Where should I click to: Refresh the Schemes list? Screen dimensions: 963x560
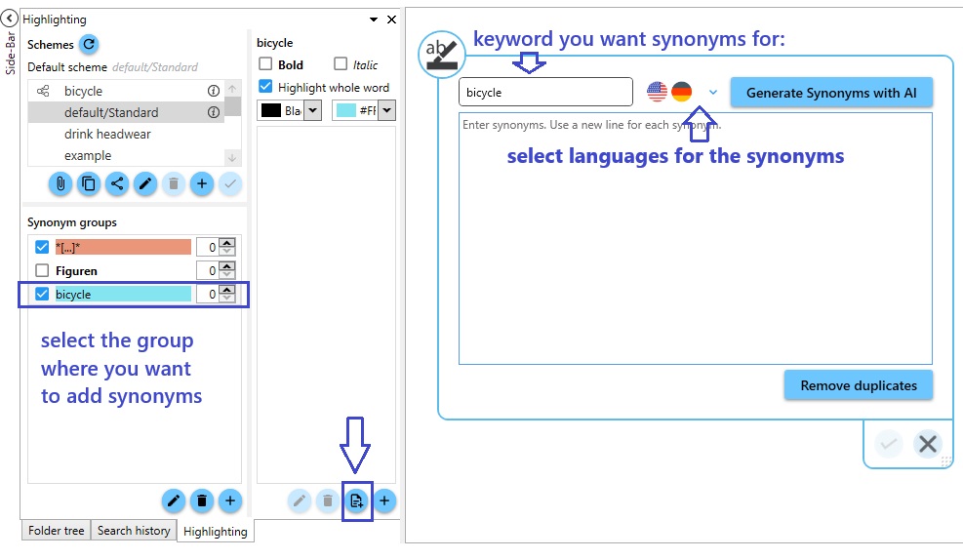pos(89,44)
